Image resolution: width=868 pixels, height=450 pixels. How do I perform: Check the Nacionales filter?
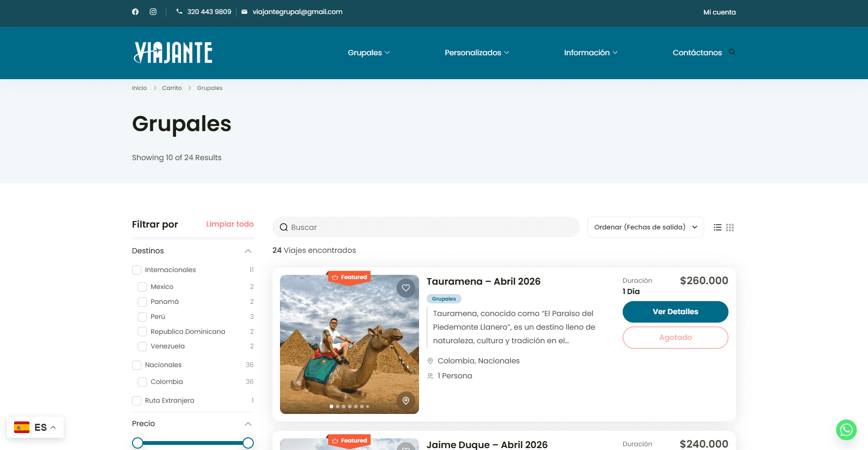[x=137, y=365]
